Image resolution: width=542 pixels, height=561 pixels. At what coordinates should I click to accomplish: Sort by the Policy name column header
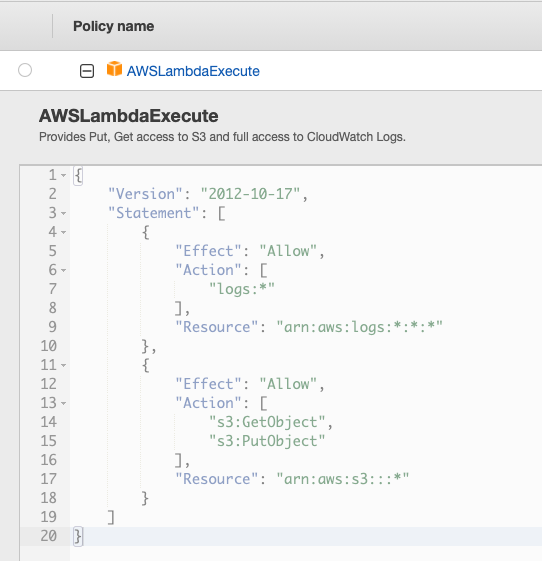click(x=113, y=26)
